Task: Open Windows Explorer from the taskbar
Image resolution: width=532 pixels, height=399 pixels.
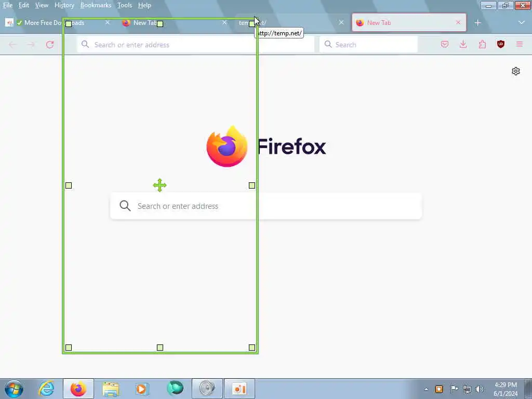Action: (111, 389)
